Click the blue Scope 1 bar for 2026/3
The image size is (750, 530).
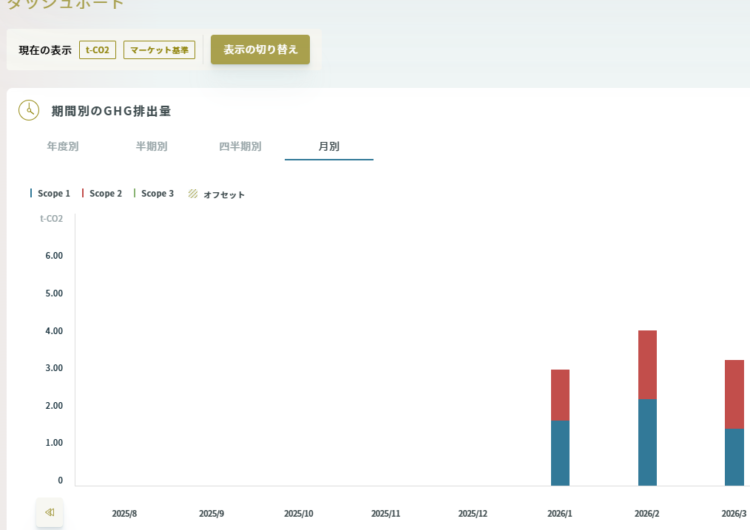point(734,457)
